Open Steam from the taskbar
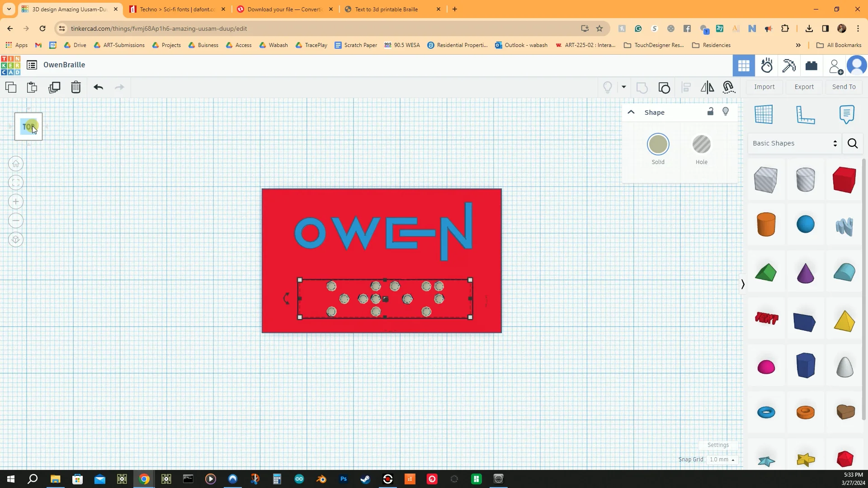This screenshot has height=488, width=868. [x=365, y=479]
